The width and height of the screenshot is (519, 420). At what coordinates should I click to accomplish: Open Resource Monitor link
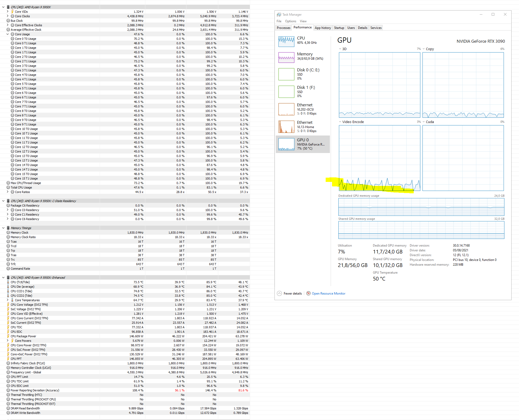click(x=328, y=293)
